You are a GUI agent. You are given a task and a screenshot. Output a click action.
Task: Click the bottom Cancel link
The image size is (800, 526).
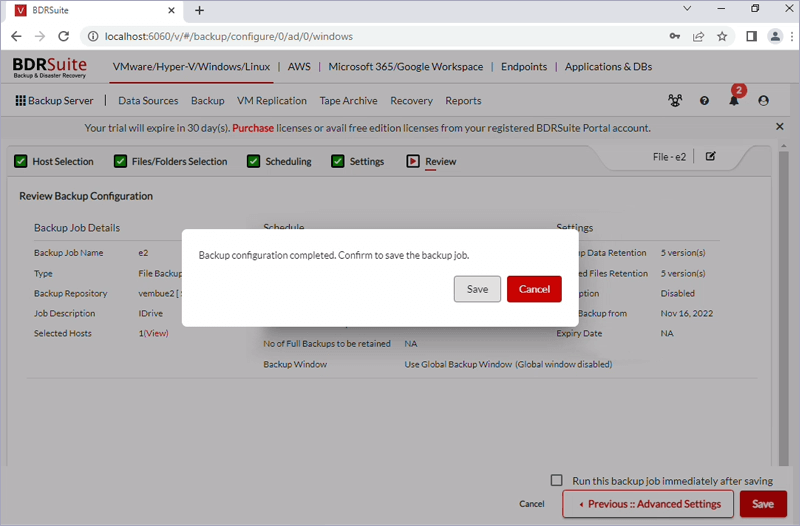[x=532, y=504]
